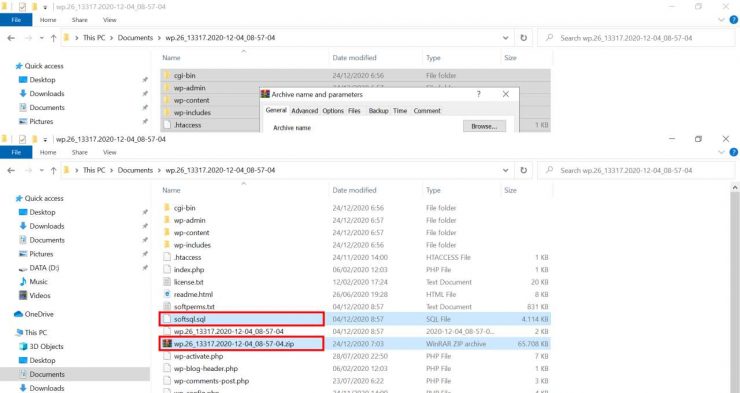Click the file list scrollbar up arrow
This screenshot has height=393, width=740.
[734, 188]
